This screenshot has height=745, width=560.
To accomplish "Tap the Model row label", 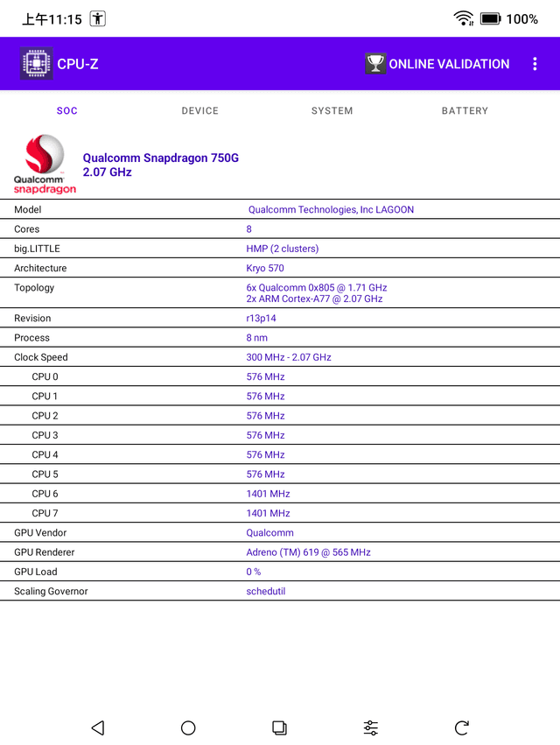I will [x=27, y=209].
